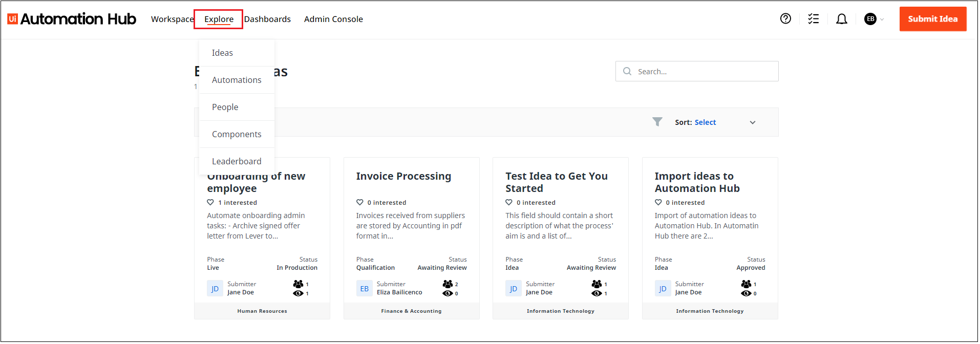The height and width of the screenshot is (344, 980).
Task: Click followers eye icon on Test Idea card
Action: click(596, 293)
